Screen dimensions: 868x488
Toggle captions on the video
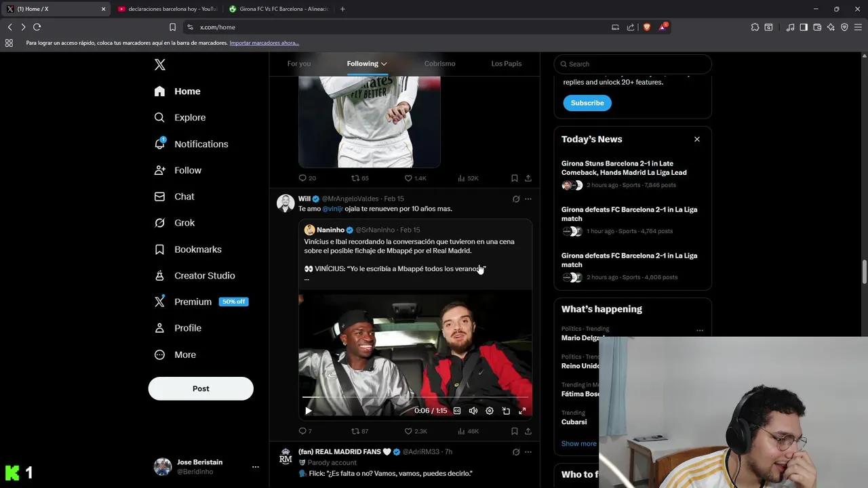457,411
